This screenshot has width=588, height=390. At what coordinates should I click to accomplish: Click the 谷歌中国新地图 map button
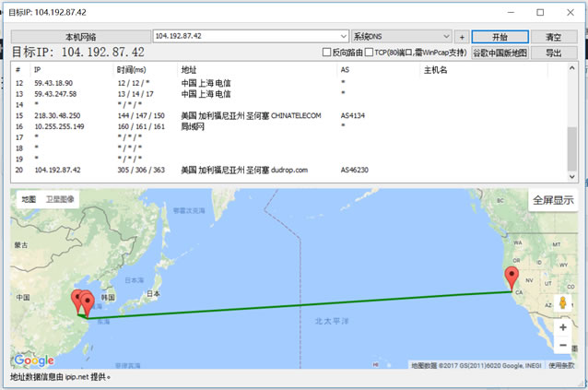point(500,53)
